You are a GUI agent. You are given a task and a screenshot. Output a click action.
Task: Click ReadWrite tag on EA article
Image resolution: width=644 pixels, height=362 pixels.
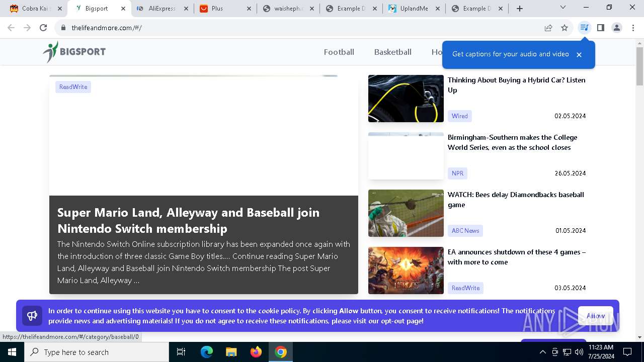465,288
